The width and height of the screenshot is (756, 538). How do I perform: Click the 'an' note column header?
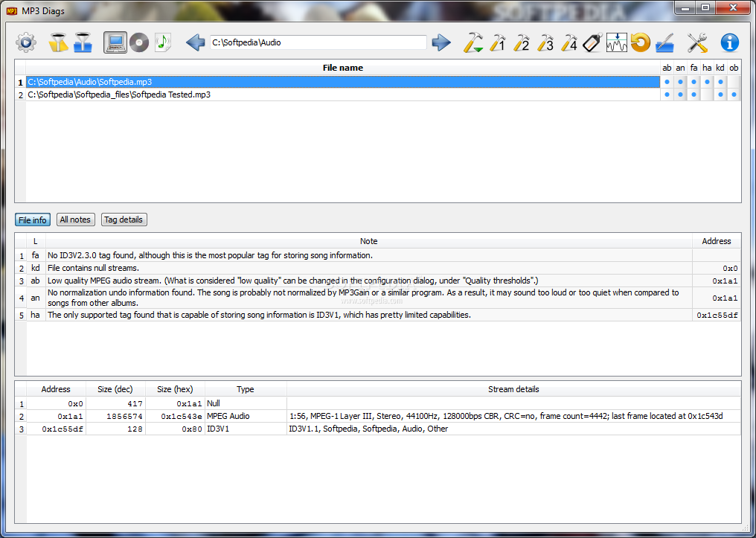pos(680,68)
